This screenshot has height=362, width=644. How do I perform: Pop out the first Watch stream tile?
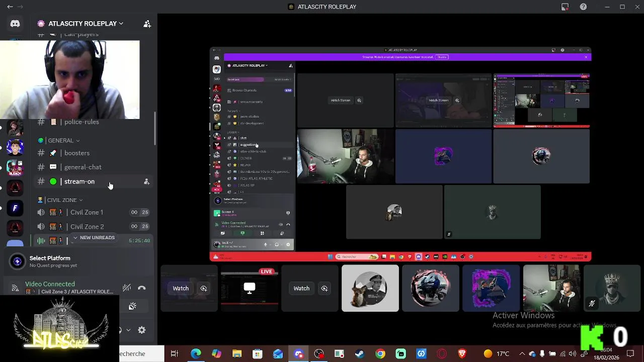pos(204,288)
